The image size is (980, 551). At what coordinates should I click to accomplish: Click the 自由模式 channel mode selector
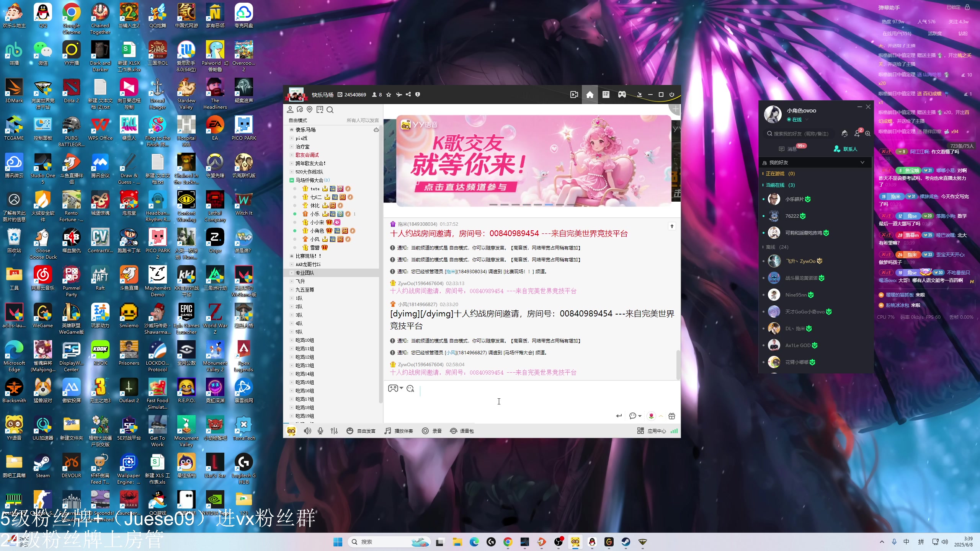pos(298,121)
